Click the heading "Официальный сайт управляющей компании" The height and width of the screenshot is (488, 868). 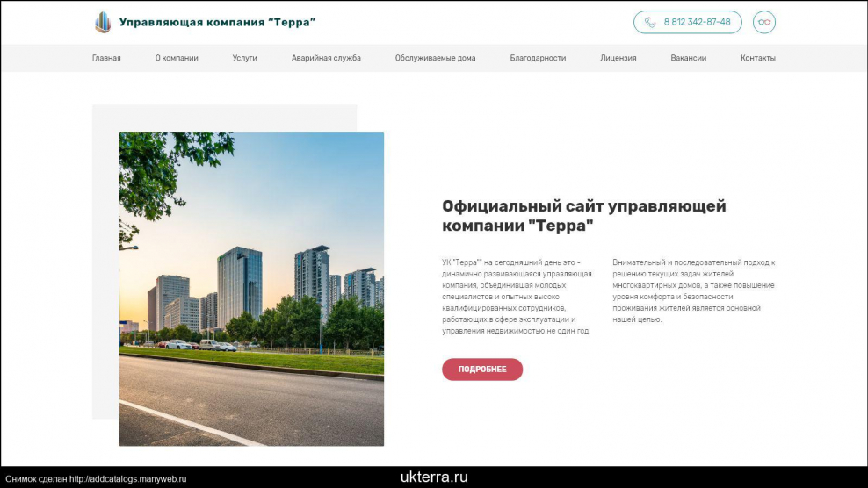pyautogui.click(x=584, y=216)
